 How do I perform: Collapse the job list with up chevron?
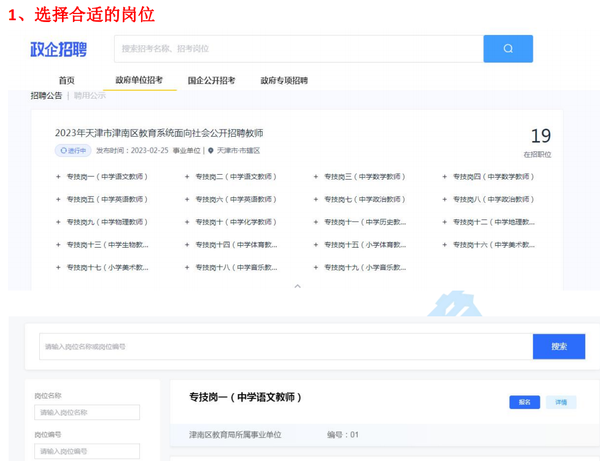coord(297,286)
